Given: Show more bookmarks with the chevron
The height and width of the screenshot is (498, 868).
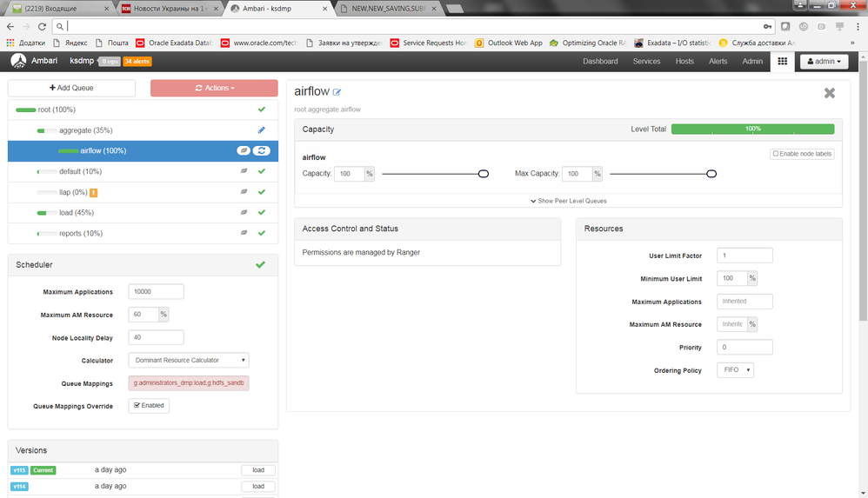Looking at the screenshot, I should click(x=852, y=43).
